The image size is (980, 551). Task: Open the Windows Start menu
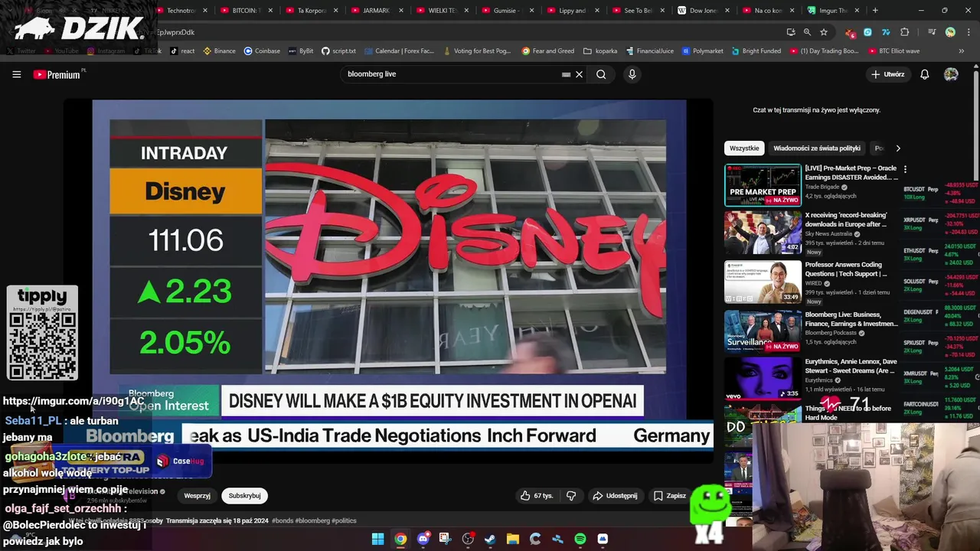pos(377,539)
